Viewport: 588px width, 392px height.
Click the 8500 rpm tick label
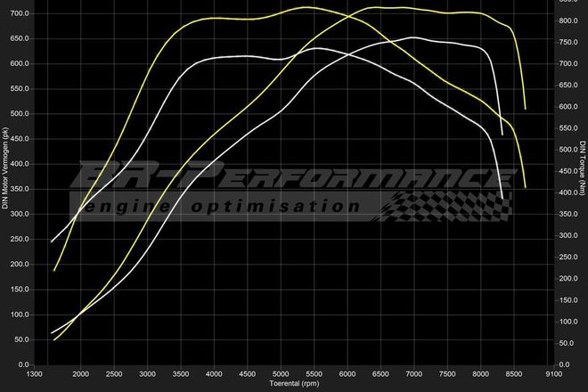click(x=513, y=374)
